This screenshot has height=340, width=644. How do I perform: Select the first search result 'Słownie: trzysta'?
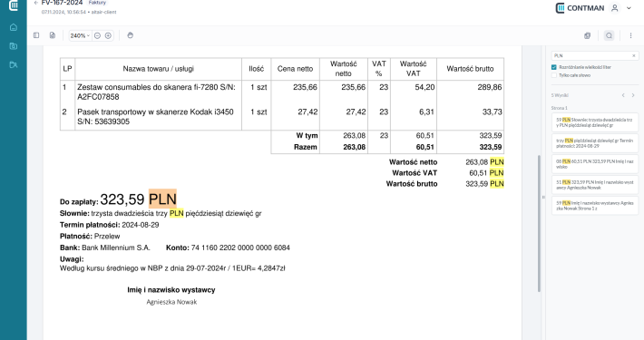[595, 122]
